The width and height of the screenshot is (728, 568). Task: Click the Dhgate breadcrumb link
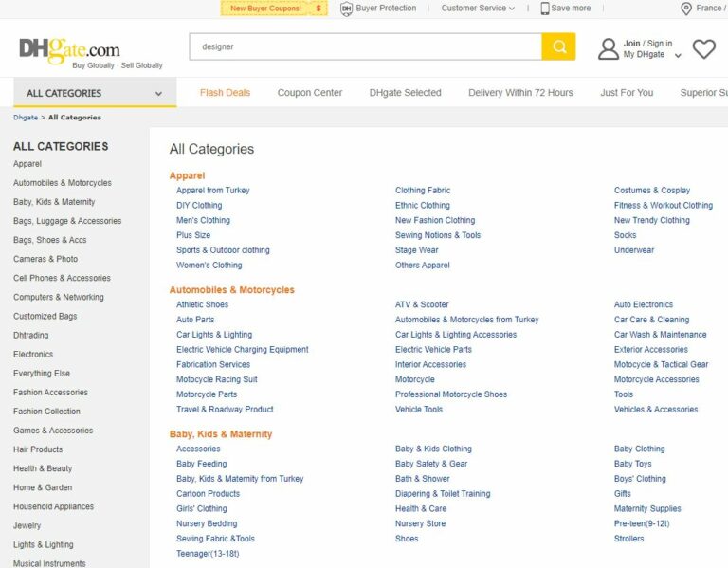26,118
